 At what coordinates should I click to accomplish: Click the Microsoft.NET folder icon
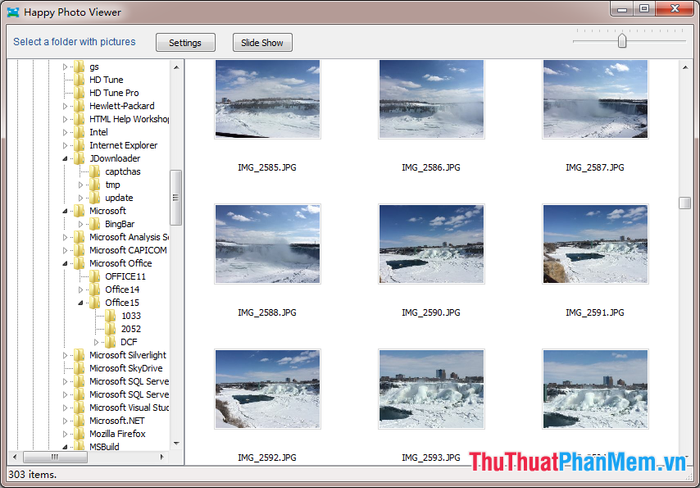79,421
